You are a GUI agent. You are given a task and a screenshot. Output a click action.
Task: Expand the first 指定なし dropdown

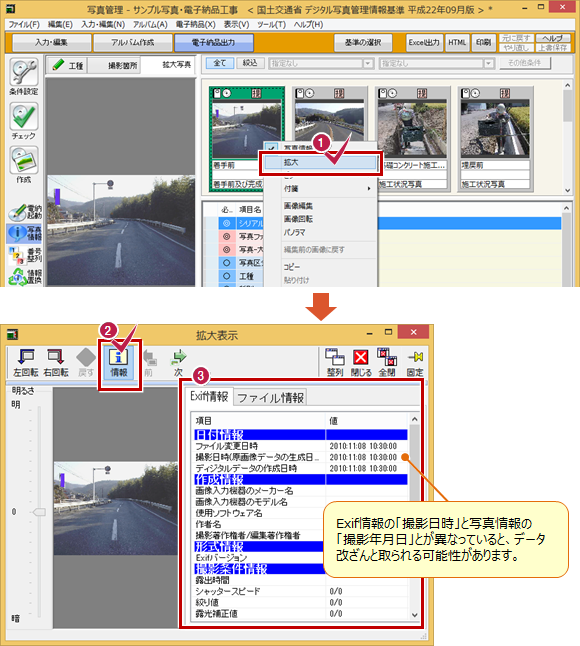click(368, 63)
